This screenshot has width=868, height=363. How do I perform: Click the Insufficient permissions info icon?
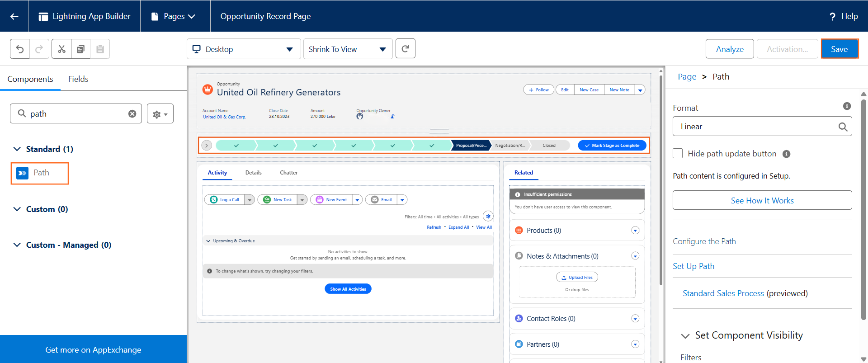518,194
